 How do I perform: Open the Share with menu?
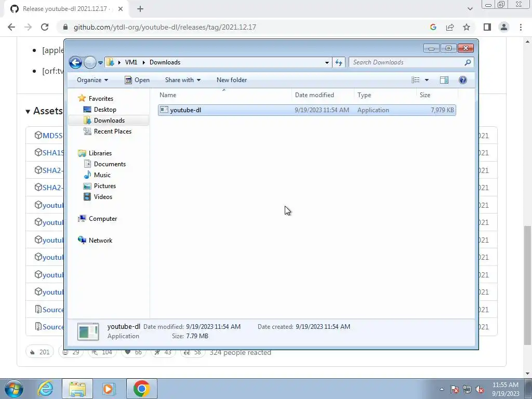(182, 80)
